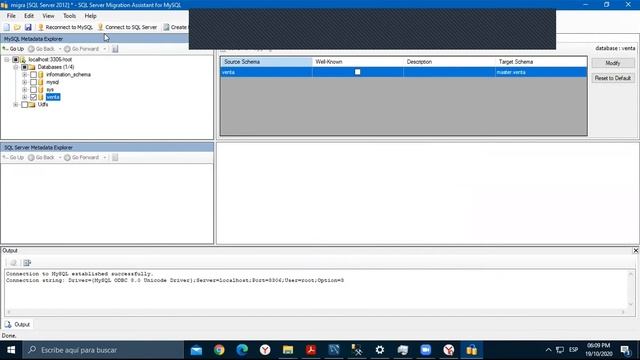The width and height of the screenshot is (640, 360).
Task: Click the second icon in Output toolbar
Action: 27,263
